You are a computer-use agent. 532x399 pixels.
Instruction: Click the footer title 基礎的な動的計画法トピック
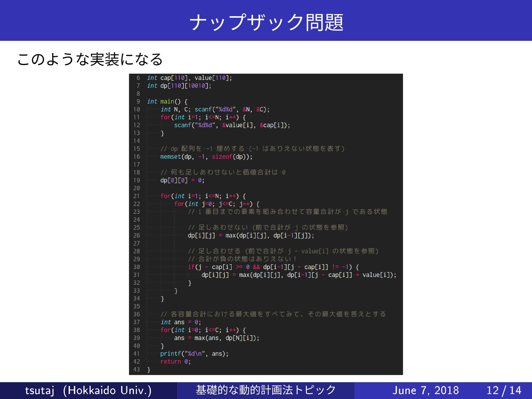tap(266, 390)
